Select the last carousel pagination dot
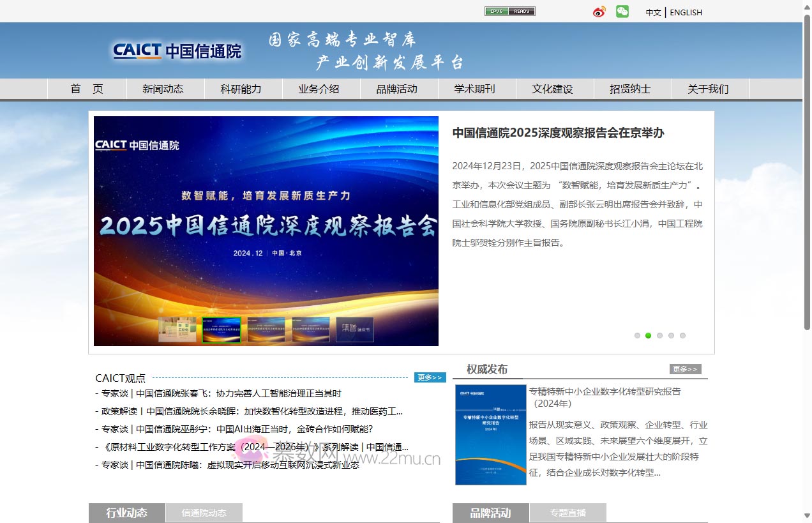812x523 pixels. (683, 335)
